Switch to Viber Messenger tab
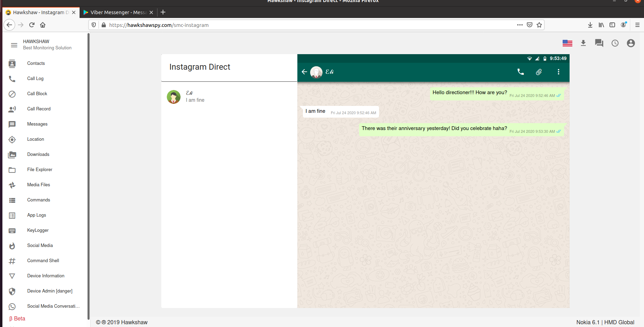 point(119,12)
